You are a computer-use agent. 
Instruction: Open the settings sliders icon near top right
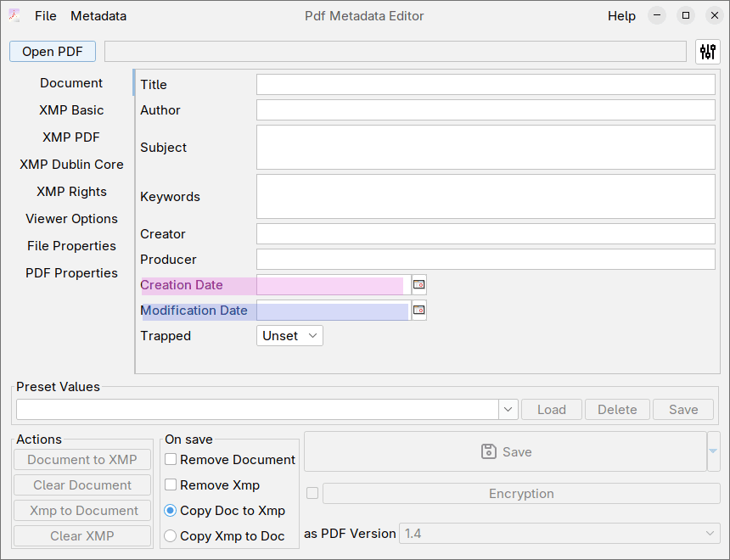(707, 51)
